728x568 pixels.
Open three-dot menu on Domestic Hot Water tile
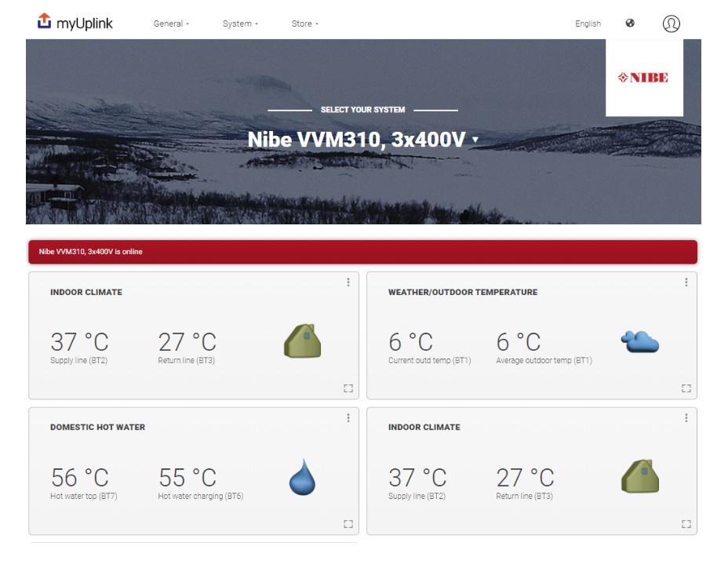coord(348,418)
